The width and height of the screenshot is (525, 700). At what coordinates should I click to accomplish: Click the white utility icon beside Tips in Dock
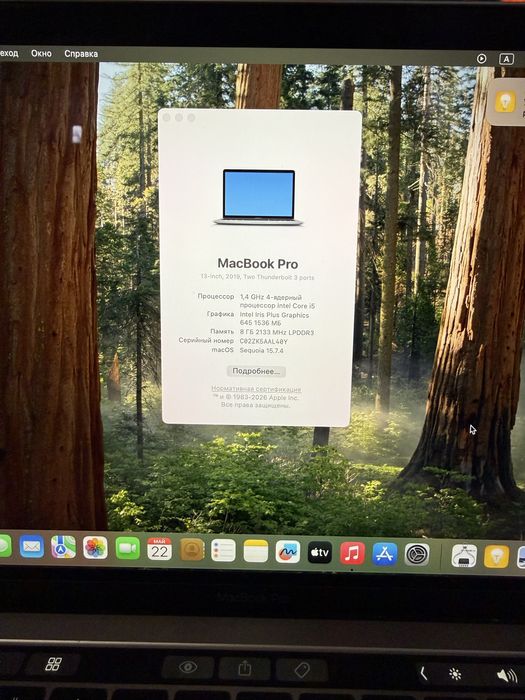[x=464, y=556]
